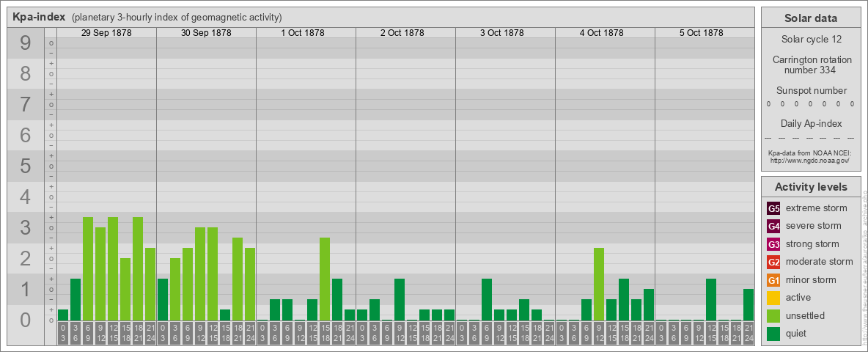The width and height of the screenshot is (868, 352).
Task: Click the 4 Oct '18 21' time slot label
Action: pyautogui.click(x=636, y=333)
